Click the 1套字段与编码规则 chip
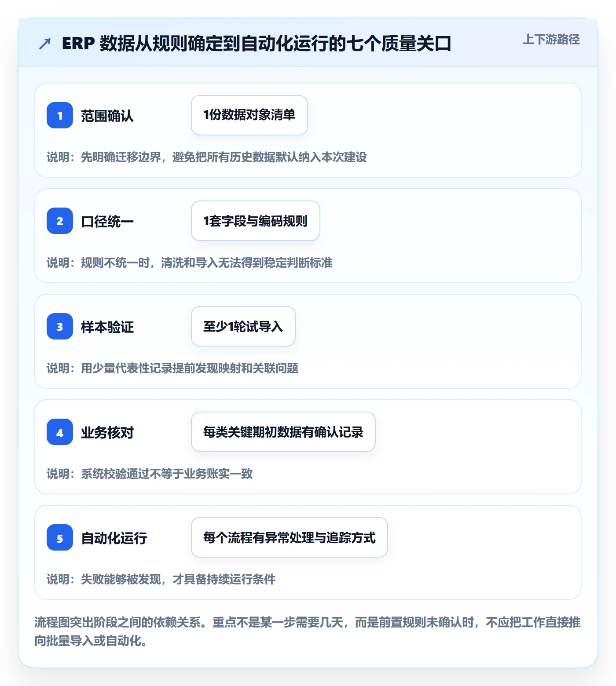This screenshot has height=686, width=616. pos(256,221)
